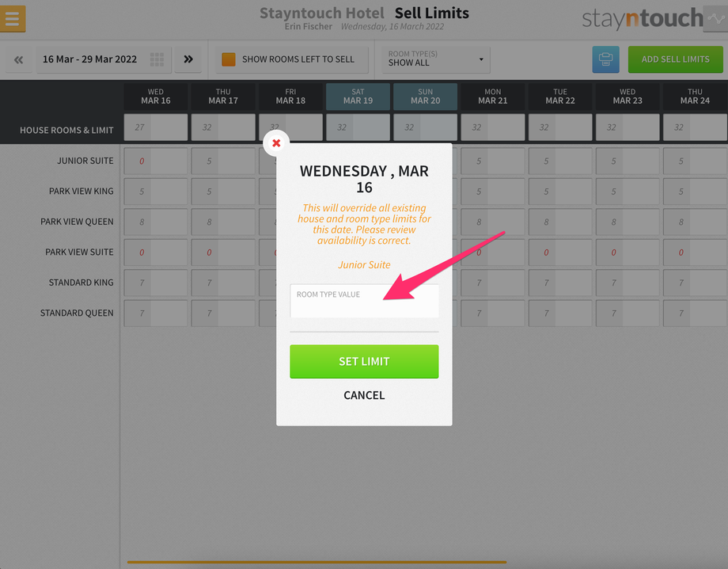Viewport: 728px width, 569px height.
Task: Click Park View Queen cell for Mar 17
Action: pyautogui.click(x=223, y=222)
